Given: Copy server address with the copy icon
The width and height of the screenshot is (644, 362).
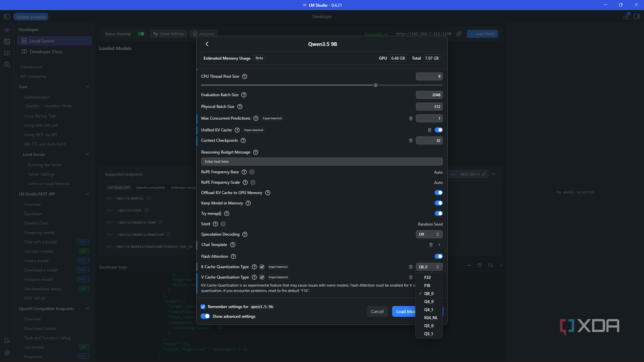Looking at the screenshot, I should tap(459, 34).
